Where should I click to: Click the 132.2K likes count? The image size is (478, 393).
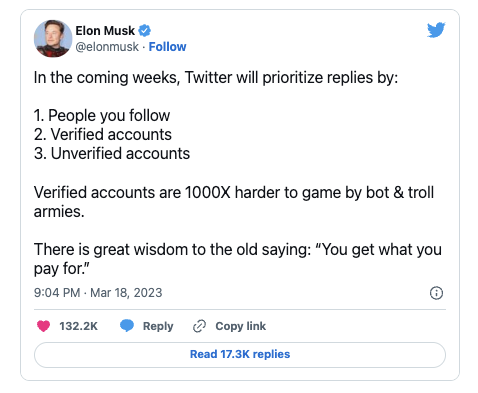coord(79,326)
